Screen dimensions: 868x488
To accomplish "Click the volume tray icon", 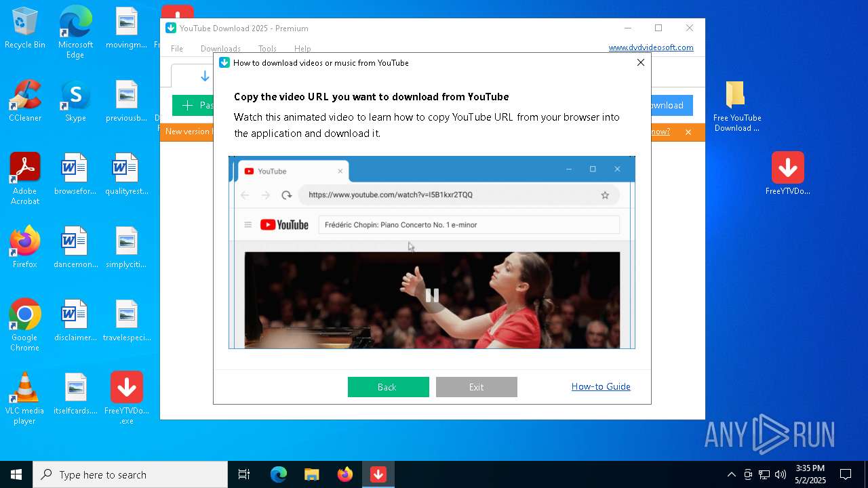I will (x=781, y=474).
